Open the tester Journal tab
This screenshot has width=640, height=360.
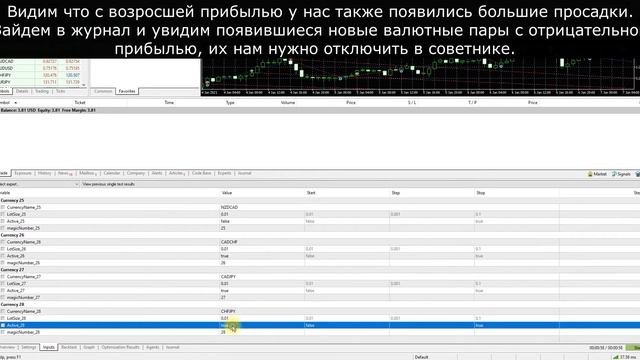click(x=172, y=347)
